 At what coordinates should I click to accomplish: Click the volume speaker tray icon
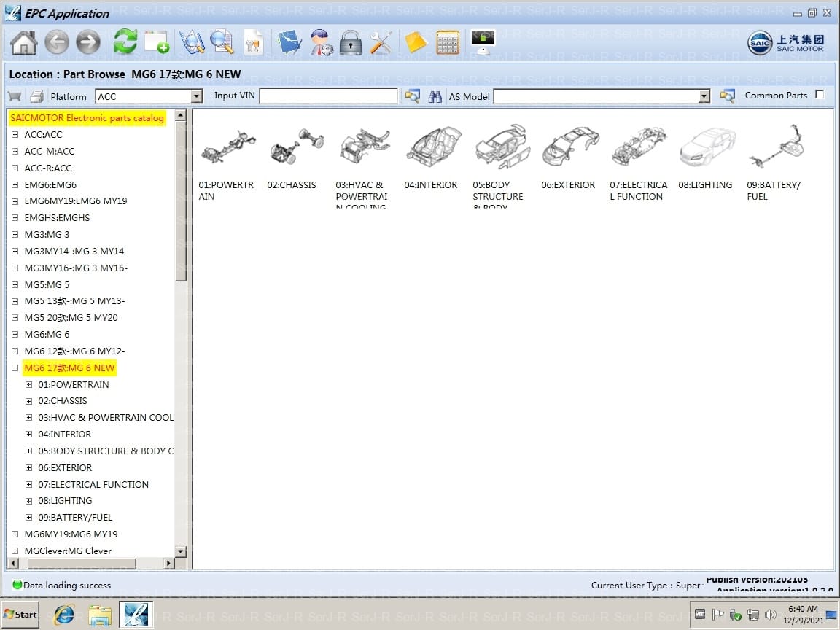tap(770, 615)
